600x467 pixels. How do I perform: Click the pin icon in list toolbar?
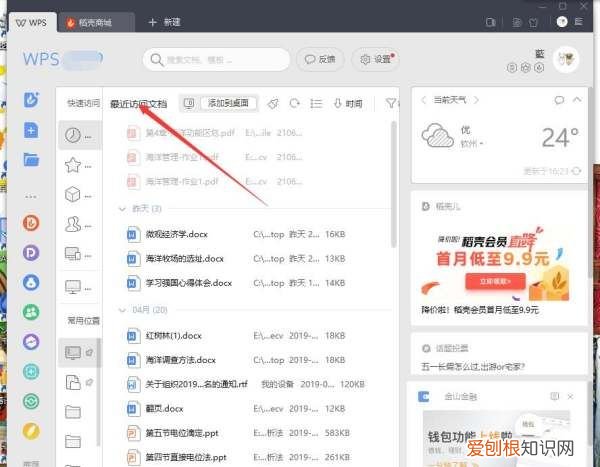(x=273, y=103)
